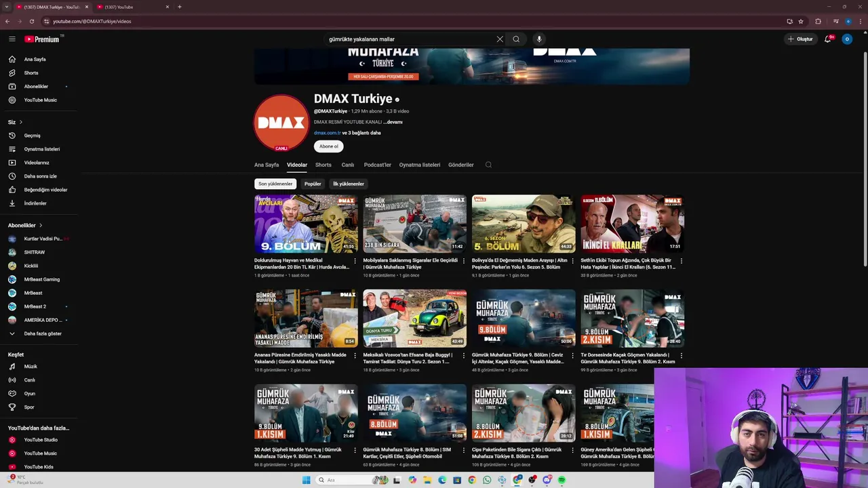Open the YouTube account avatar menu
This screenshot has height=488, width=868.
[846, 39]
